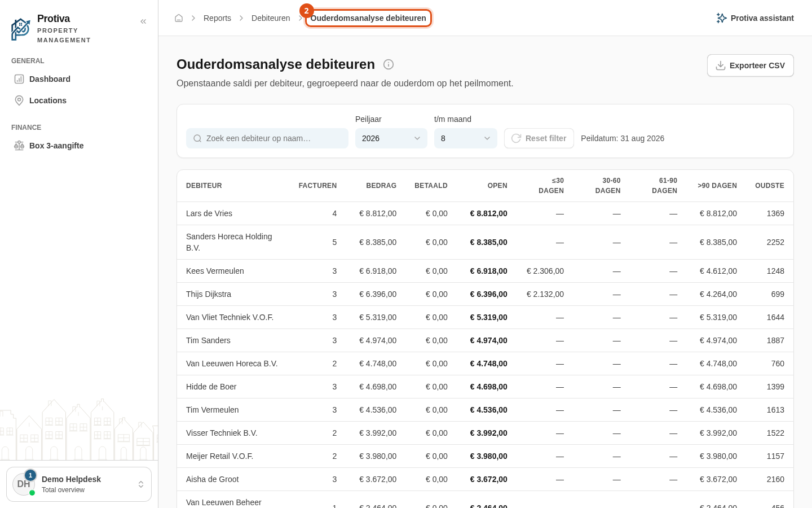Image resolution: width=812 pixels, height=508 pixels.
Task: Select the Hidde de Boer row
Action: 485,387
